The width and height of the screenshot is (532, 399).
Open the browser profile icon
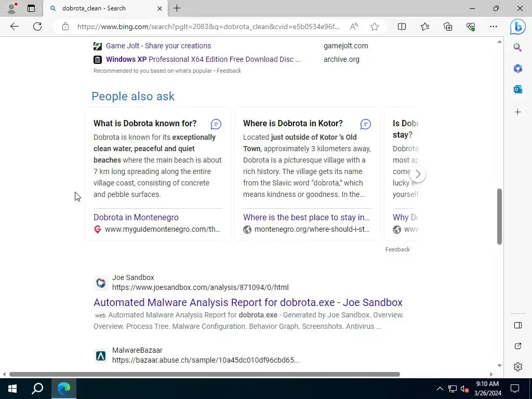point(12,8)
